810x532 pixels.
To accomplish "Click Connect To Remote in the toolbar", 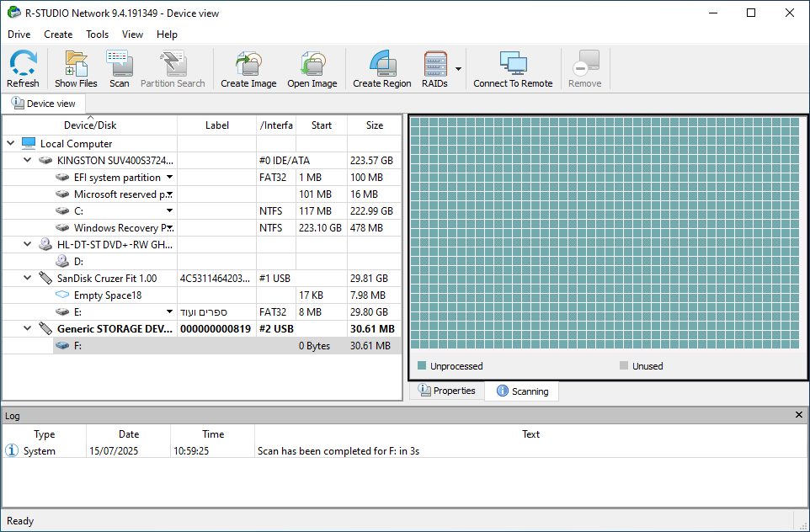I will tap(513, 69).
